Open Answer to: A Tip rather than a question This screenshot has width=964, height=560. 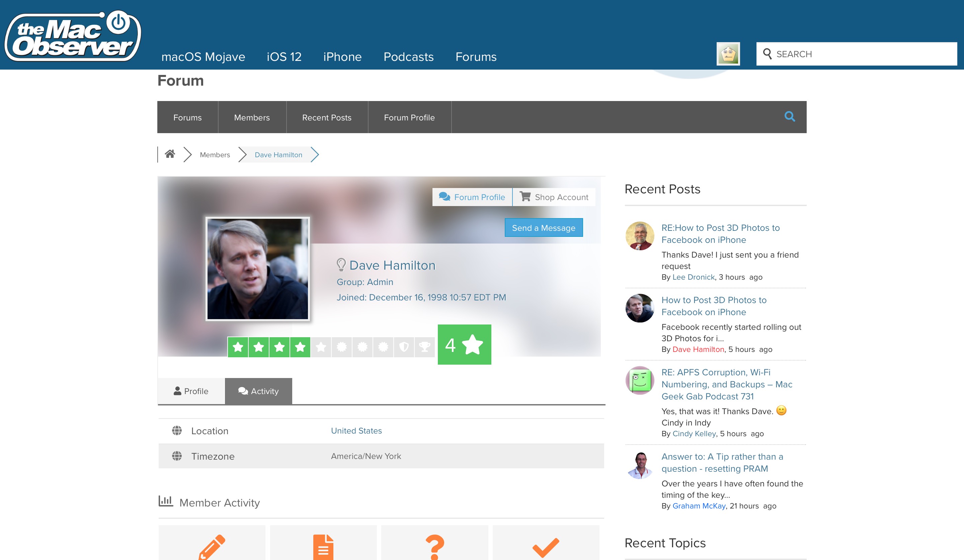point(722,463)
